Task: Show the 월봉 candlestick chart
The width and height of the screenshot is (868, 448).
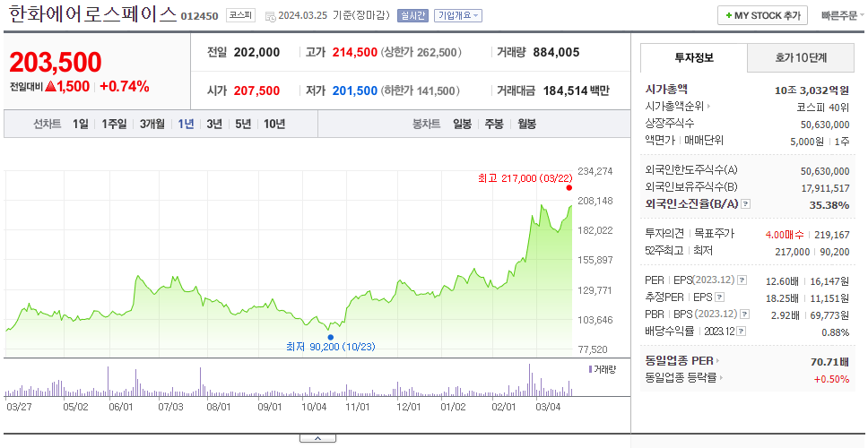Action: (526, 124)
